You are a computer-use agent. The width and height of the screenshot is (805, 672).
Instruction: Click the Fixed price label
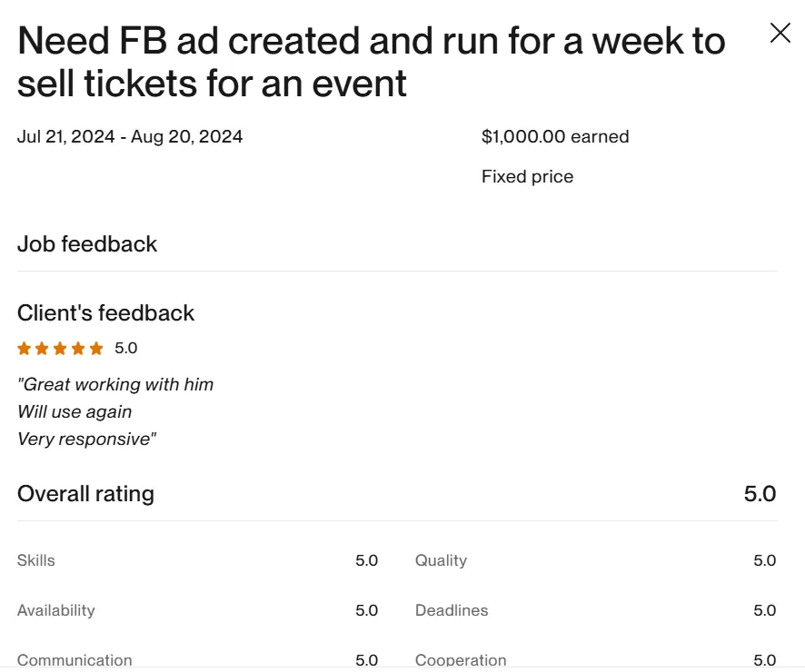click(527, 176)
